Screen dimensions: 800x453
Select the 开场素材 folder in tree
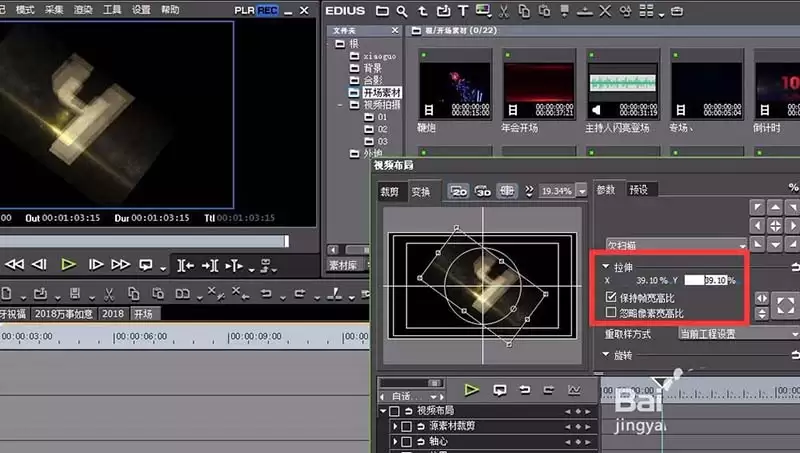(382, 92)
